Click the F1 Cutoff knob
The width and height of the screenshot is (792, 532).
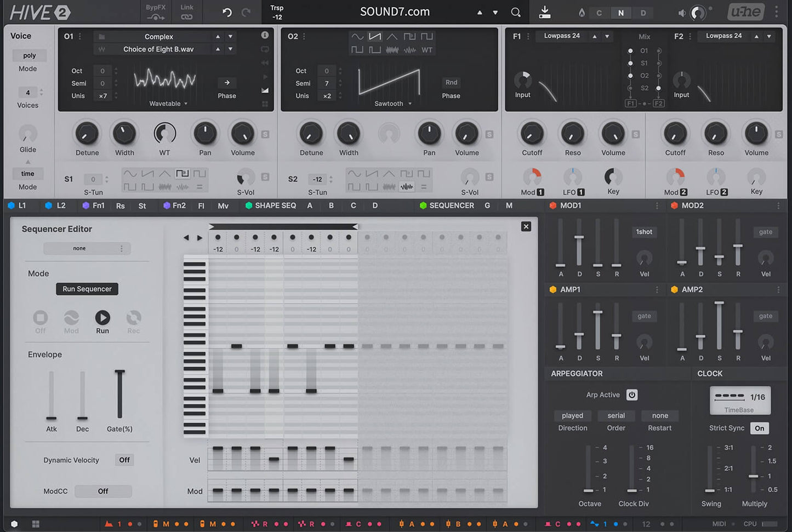tap(532, 134)
